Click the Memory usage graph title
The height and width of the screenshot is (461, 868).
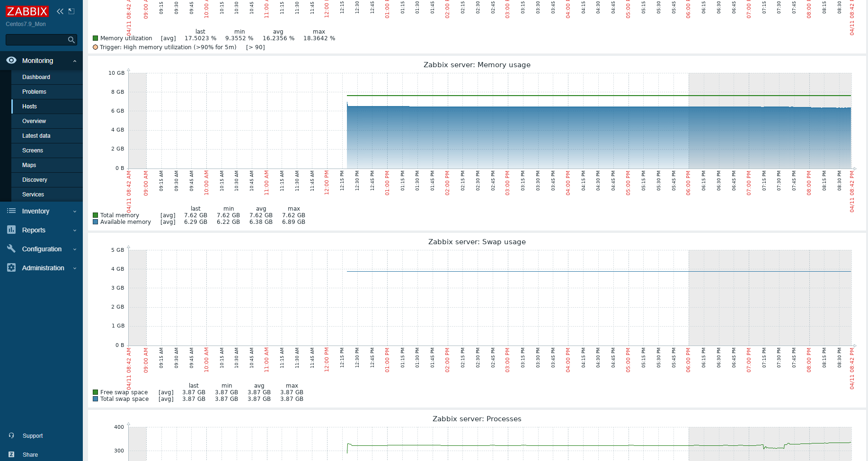pos(477,65)
